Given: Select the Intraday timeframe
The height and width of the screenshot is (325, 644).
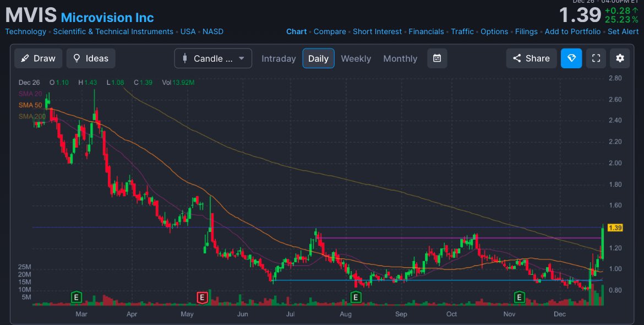Looking at the screenshot, I should [x=279, y=58].
